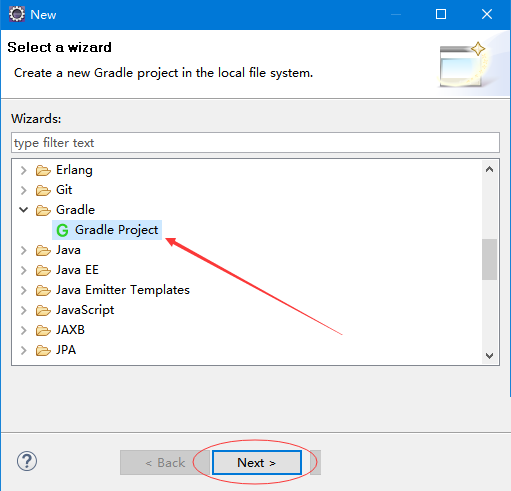Expand the Java Emitter Templates chevron

tap(23, 290)
